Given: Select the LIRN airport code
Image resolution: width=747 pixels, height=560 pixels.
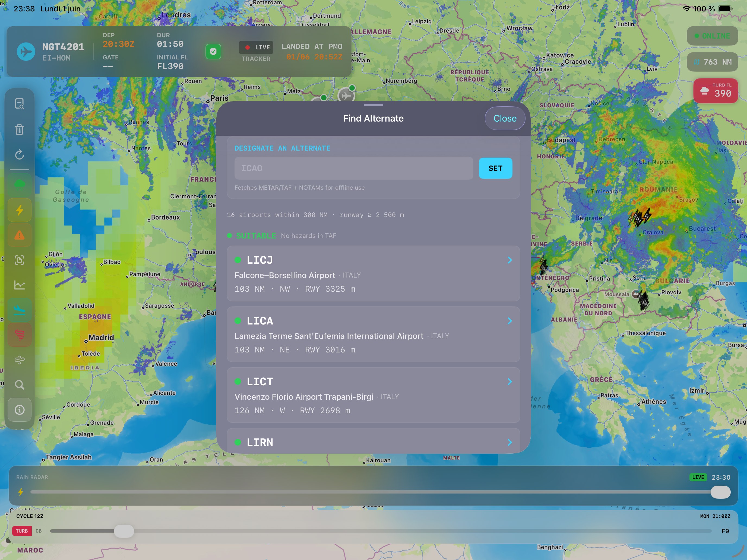Looking at the screenshot, I should pos(260,442).
